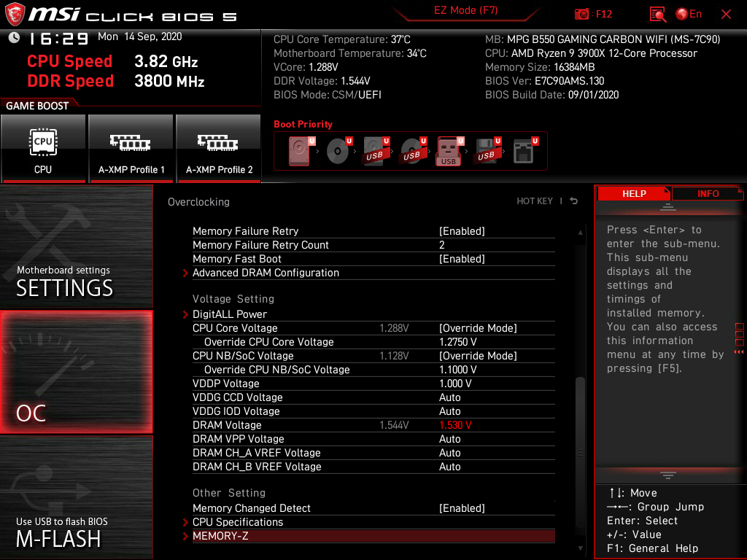Open the highlighted MEMORY-Z sub-menu
The height and width of the screenshot is (560, 747).
tap(373, 536)
